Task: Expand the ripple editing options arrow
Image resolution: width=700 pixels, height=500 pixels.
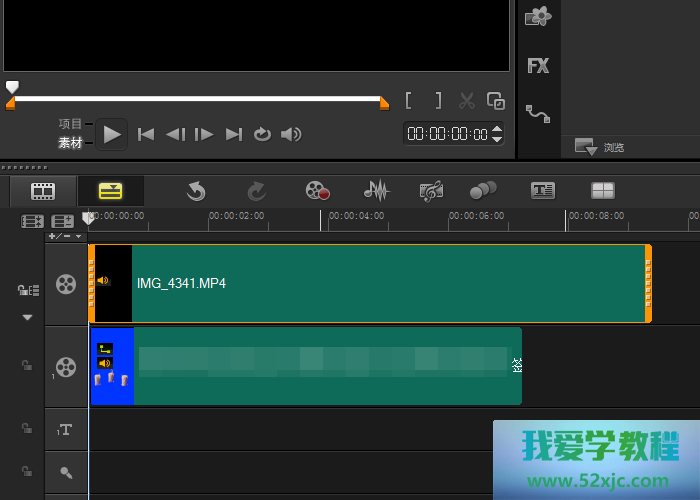Action: point(27,317)
